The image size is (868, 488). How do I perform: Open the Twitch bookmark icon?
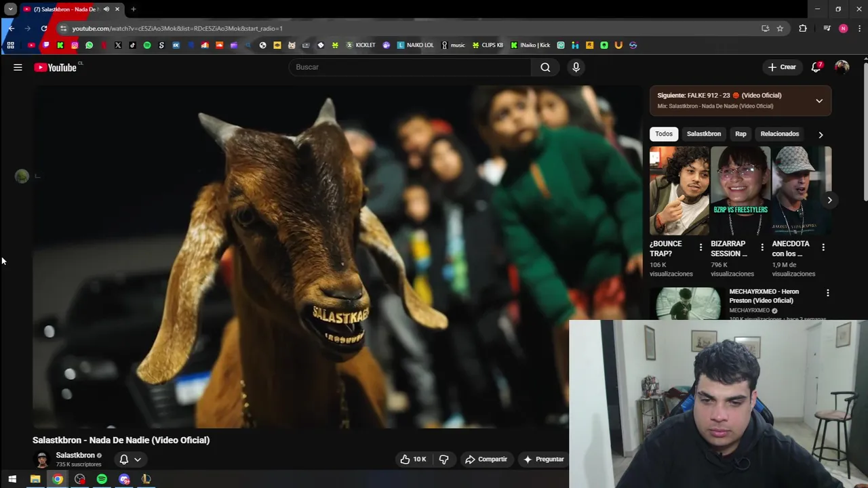[45, 45]
